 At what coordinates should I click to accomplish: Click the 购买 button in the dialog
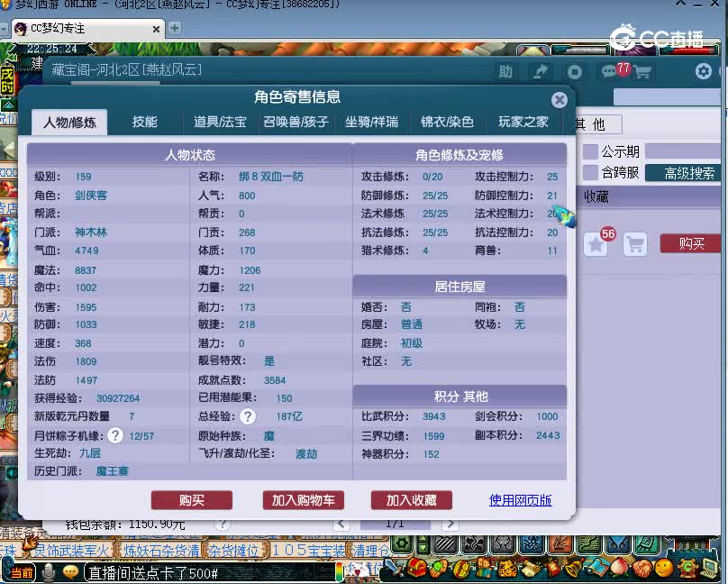point(192,500)
